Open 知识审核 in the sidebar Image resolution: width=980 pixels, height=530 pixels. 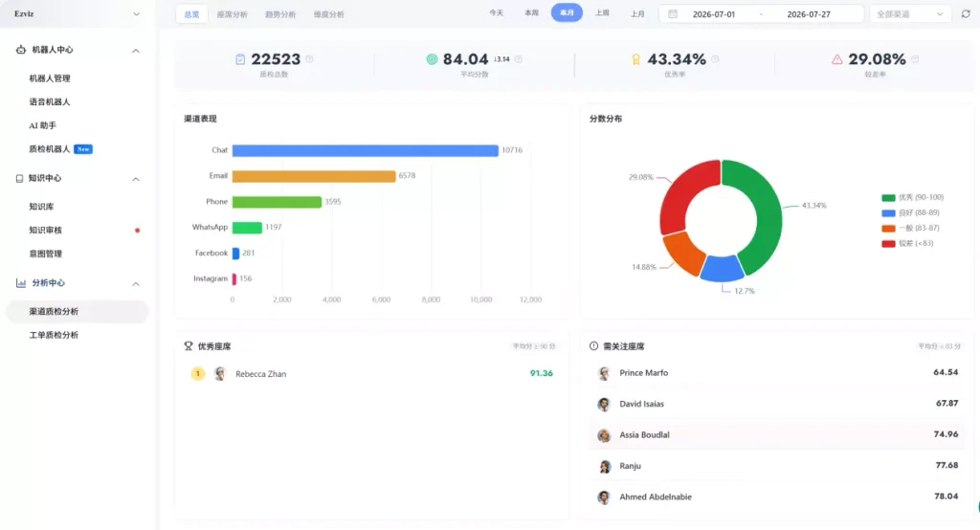46,230
